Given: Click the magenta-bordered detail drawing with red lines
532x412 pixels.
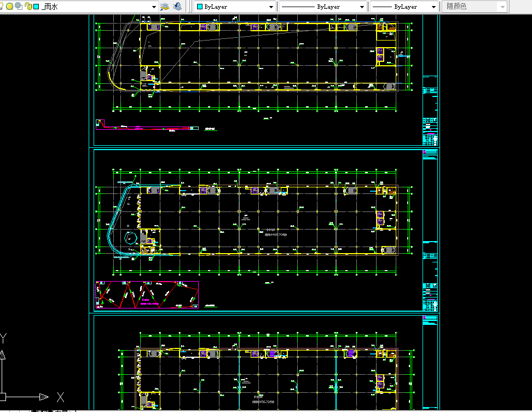Looking at the screenshot, I should (x=147, y=294).
